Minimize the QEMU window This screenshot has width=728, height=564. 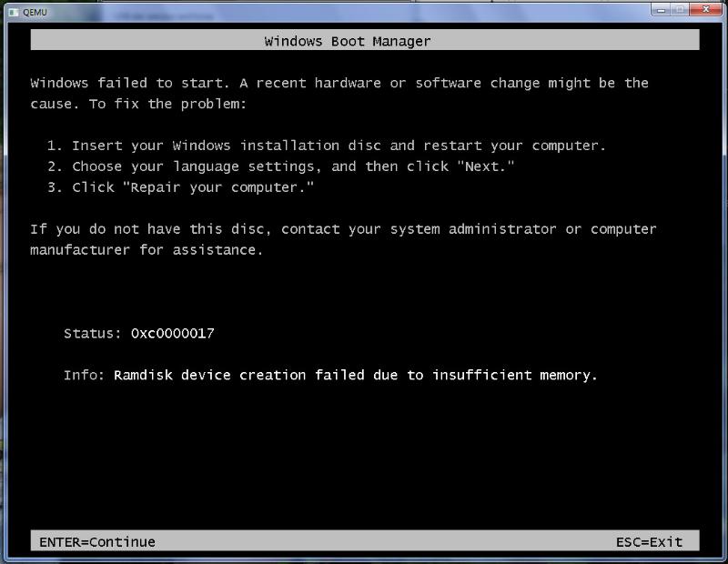(661, 9)
